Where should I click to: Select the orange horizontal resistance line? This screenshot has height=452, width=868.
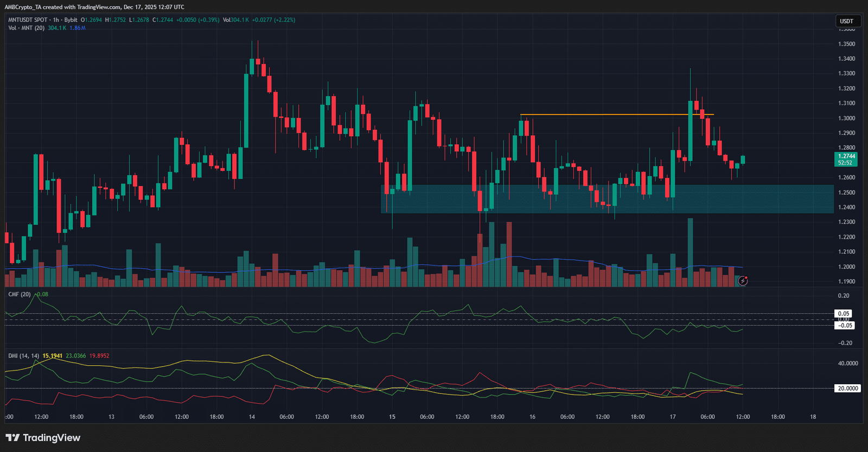[617, 114]
